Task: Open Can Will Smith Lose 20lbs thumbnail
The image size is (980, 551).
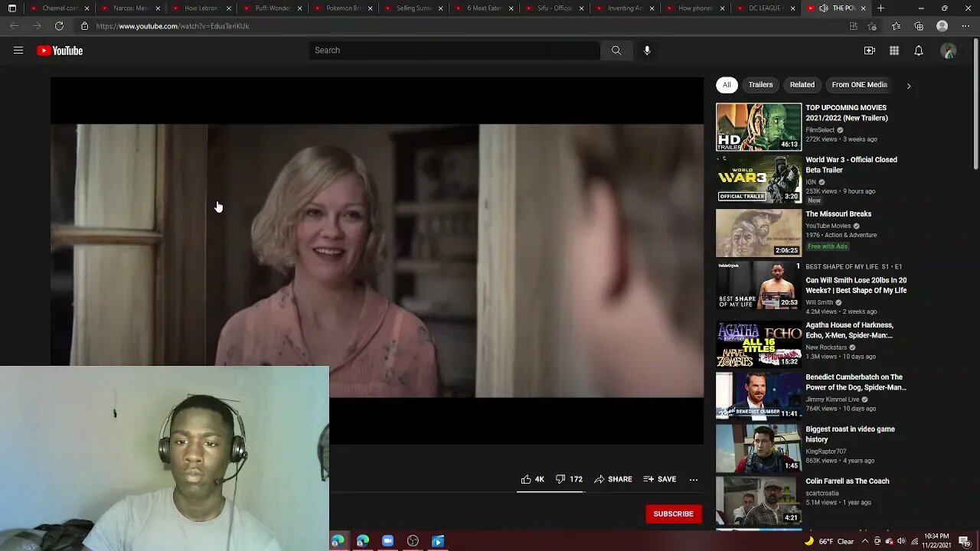Action: click(759, 285)
